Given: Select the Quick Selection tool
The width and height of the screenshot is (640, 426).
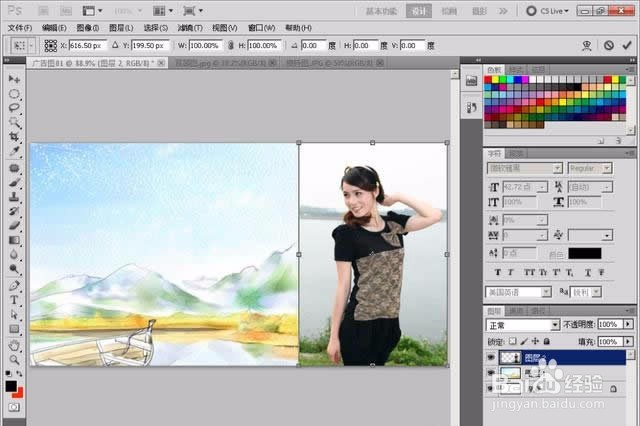Looking at the screenshot, I should [14, 122].
